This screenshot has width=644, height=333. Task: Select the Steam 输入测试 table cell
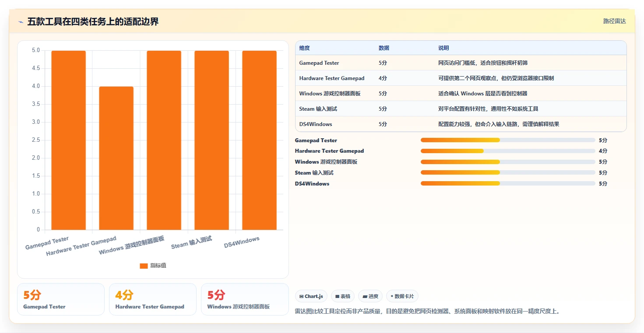[318, 109]
